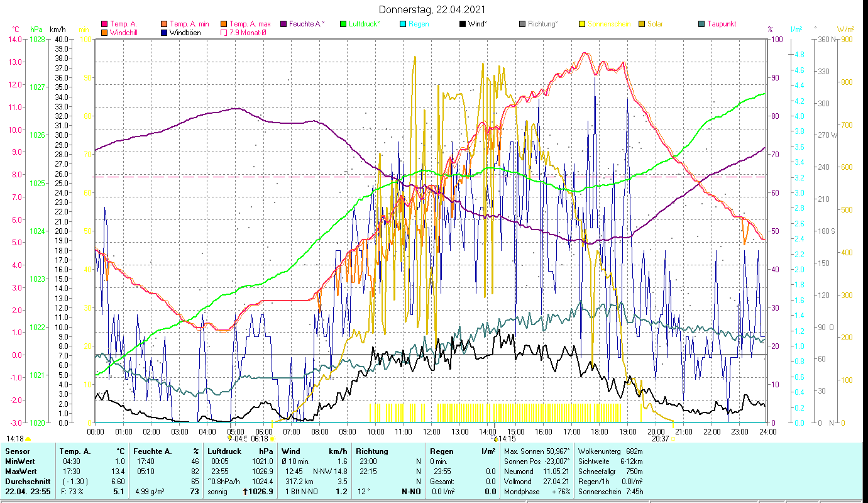Click the cyan Regen legend swatch

403,24
